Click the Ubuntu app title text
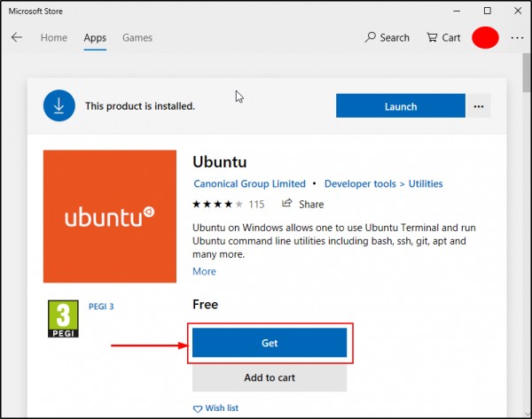532x419 pixels. tap(220, 162)
